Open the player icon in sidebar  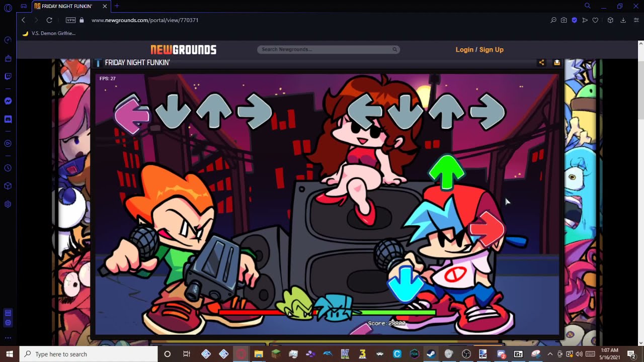tap(8, 143)
